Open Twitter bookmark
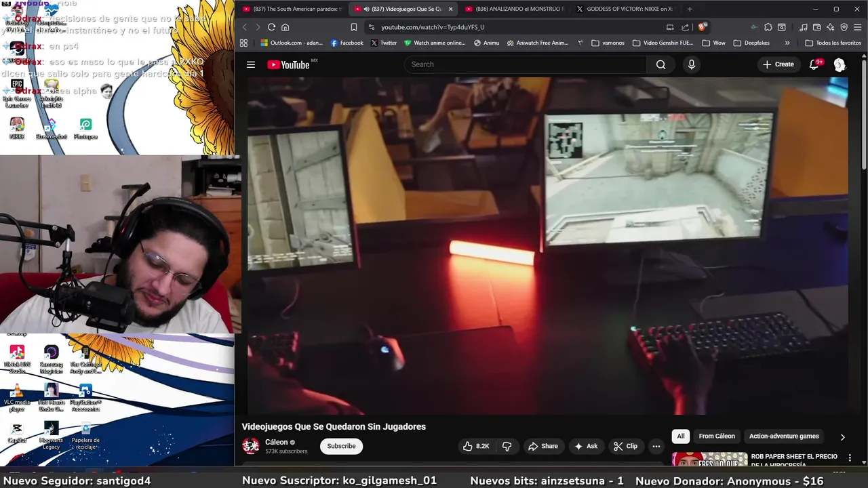868x488 pixels. pyautogui.click(x=384, y=43)
